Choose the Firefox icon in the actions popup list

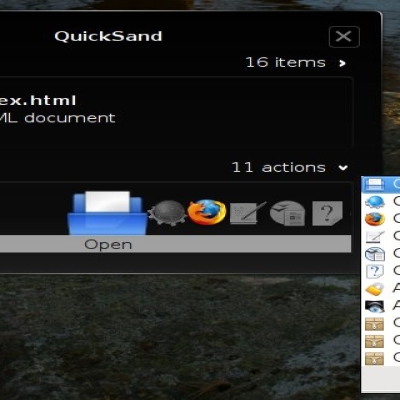point(375,219)
